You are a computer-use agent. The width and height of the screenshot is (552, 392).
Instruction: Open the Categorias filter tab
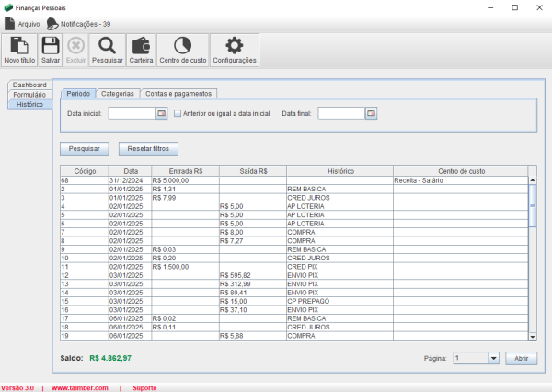tap(118, 94)
